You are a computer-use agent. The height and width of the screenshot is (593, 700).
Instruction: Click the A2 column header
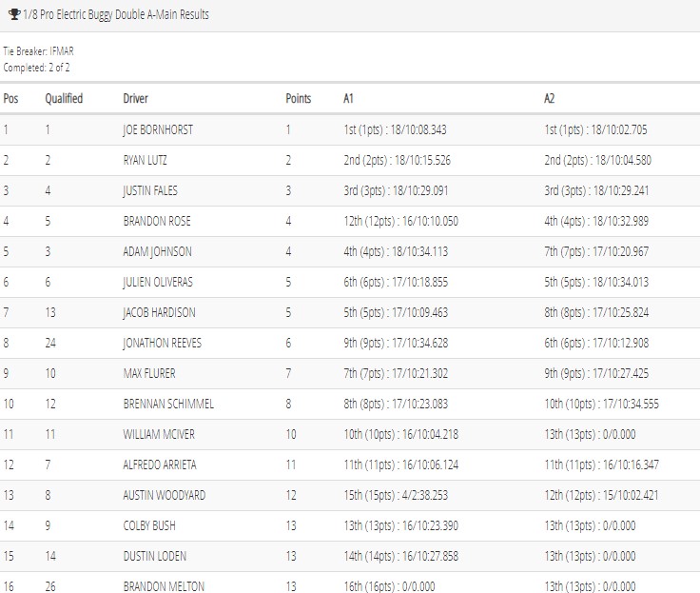(x=549, y=98)
